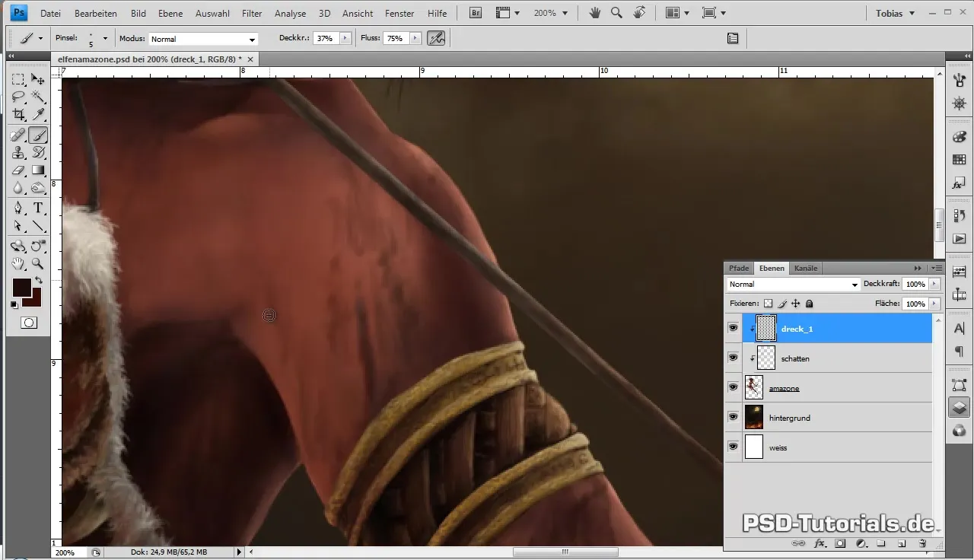This screenshot has width=974, height=560.
Task: Create new adjustment layer
Action: tap(861, 543)
